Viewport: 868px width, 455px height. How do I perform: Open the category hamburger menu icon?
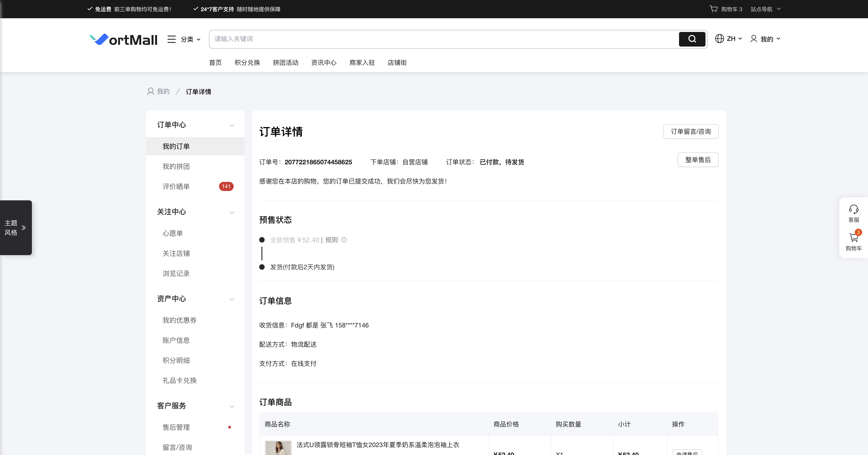click(171, 39)
